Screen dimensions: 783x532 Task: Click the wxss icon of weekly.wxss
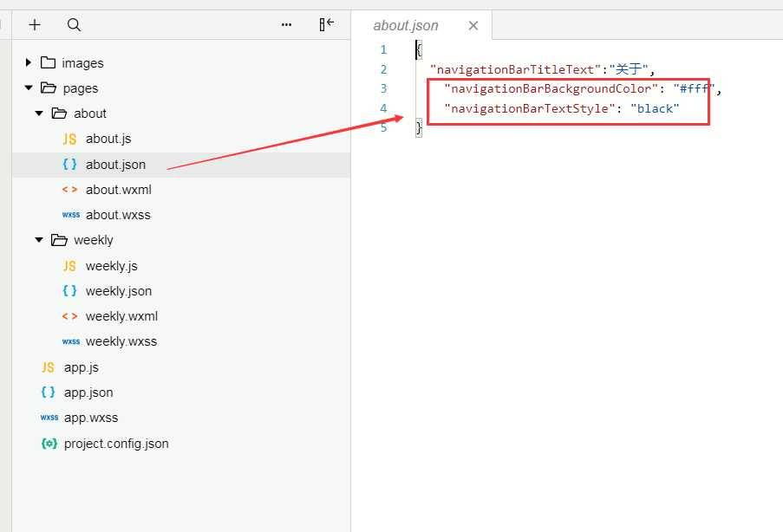[x=71, y=341]
